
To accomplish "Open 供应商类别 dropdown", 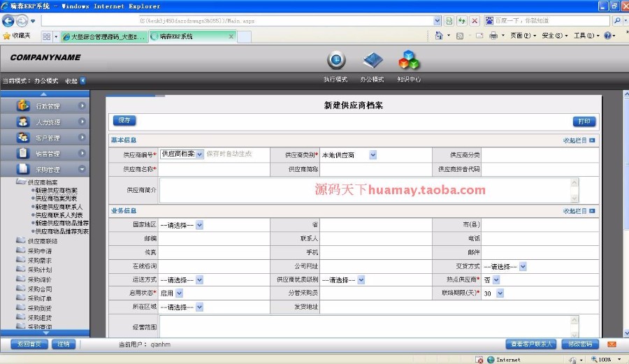I will (373, 154).
